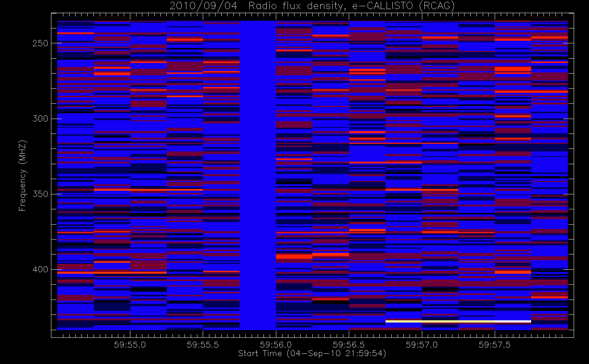Click the 59:56.0 time tick label
Viewport: 589px width, 364px height.
[x=276, y=345]
